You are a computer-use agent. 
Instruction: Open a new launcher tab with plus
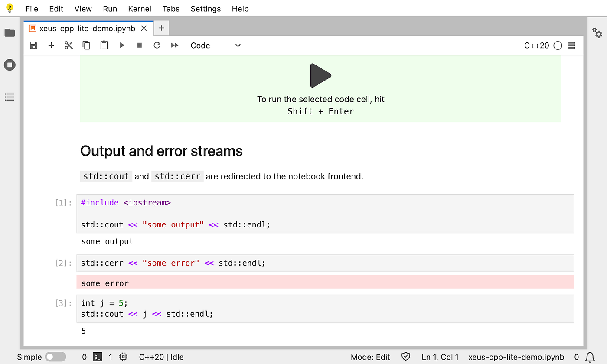tap(161, 28)
